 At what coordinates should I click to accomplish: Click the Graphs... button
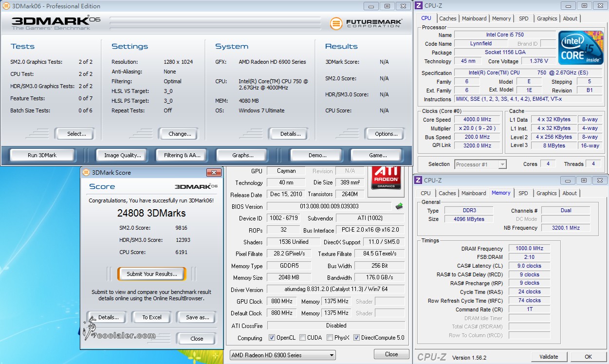coord(242,155)
